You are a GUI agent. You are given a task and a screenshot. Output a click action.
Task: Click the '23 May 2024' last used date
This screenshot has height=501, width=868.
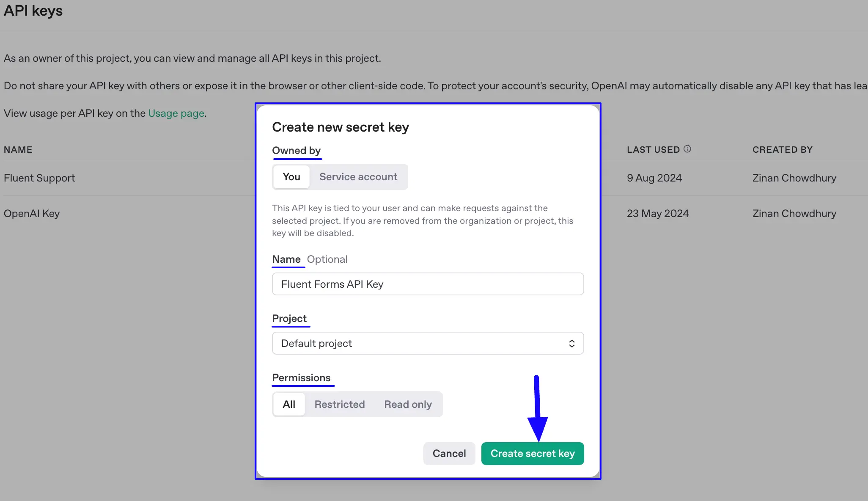point(658,214)
